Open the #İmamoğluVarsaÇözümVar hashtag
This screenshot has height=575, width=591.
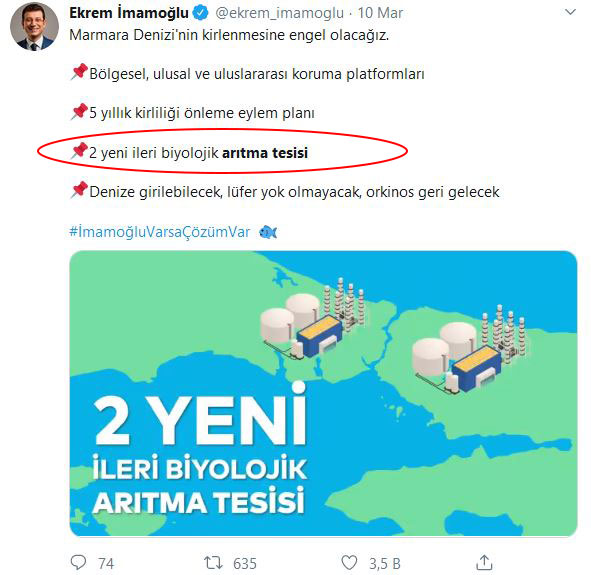click(x=160, y=232)
